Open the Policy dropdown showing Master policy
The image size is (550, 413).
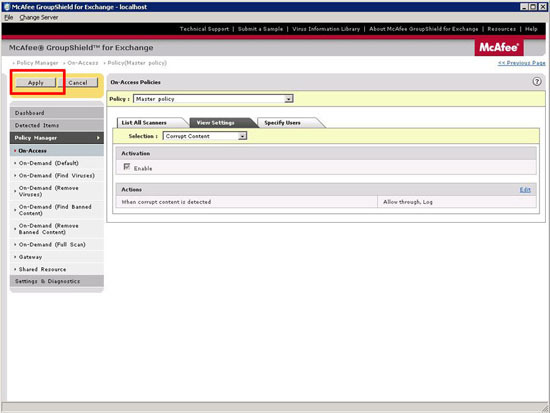[x=213, y=99]
